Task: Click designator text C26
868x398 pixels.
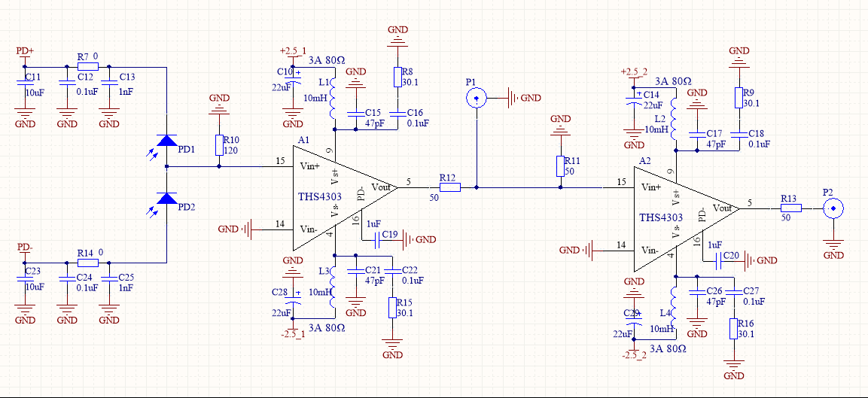Action: (x=714, y=291)
